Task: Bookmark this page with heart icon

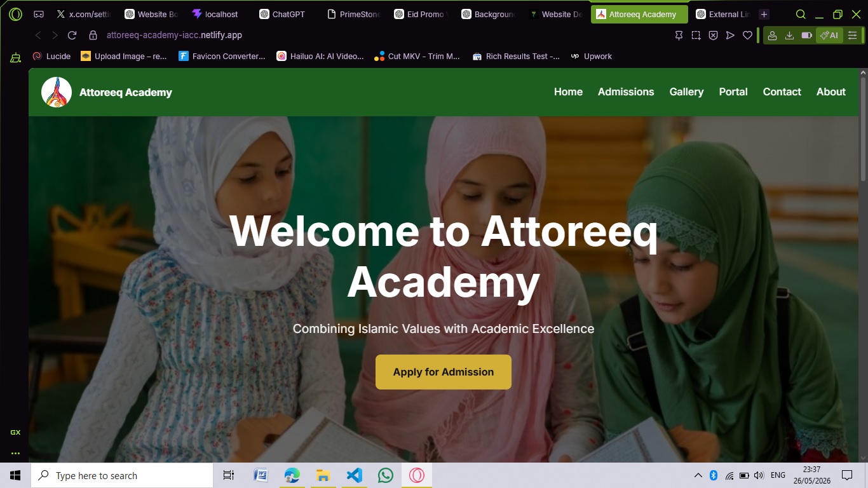Action: click(748, 36)
